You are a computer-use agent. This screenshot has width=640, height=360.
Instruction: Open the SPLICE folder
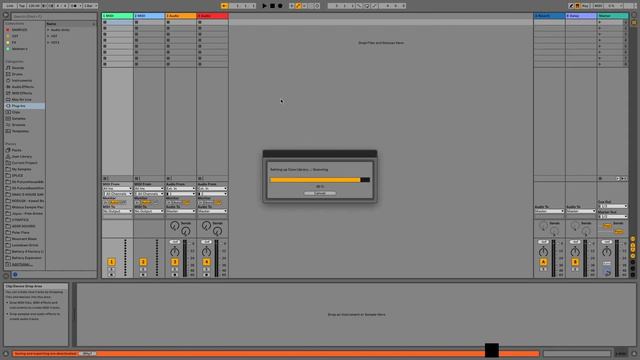(17, 176)
